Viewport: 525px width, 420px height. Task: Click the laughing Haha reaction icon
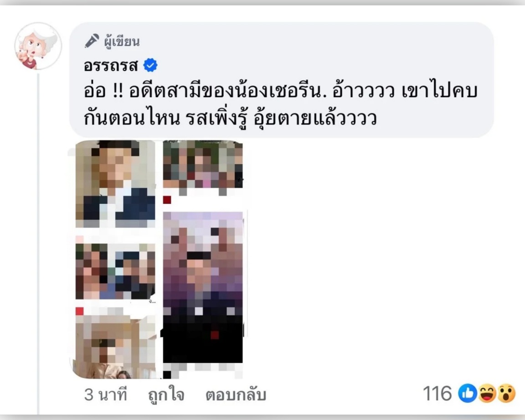[x=487, y=393]
